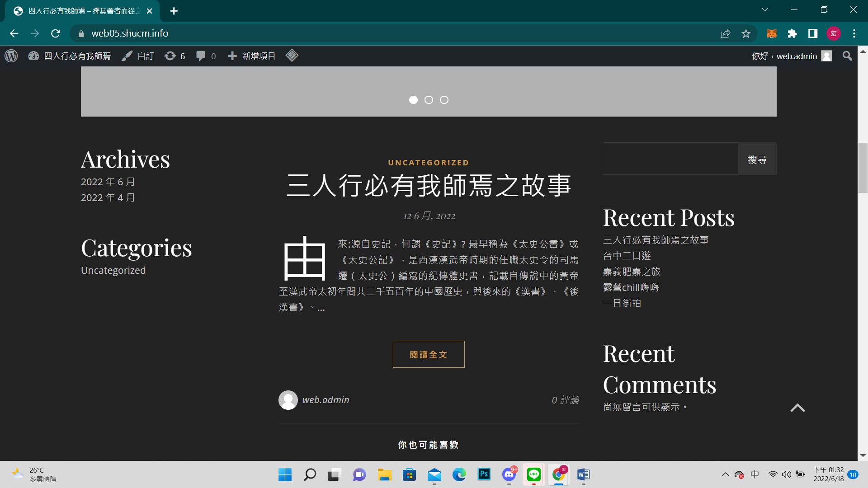Open the web.admin user account menu
The height and width of the screenshot is (488, 868).
point(791,56)
